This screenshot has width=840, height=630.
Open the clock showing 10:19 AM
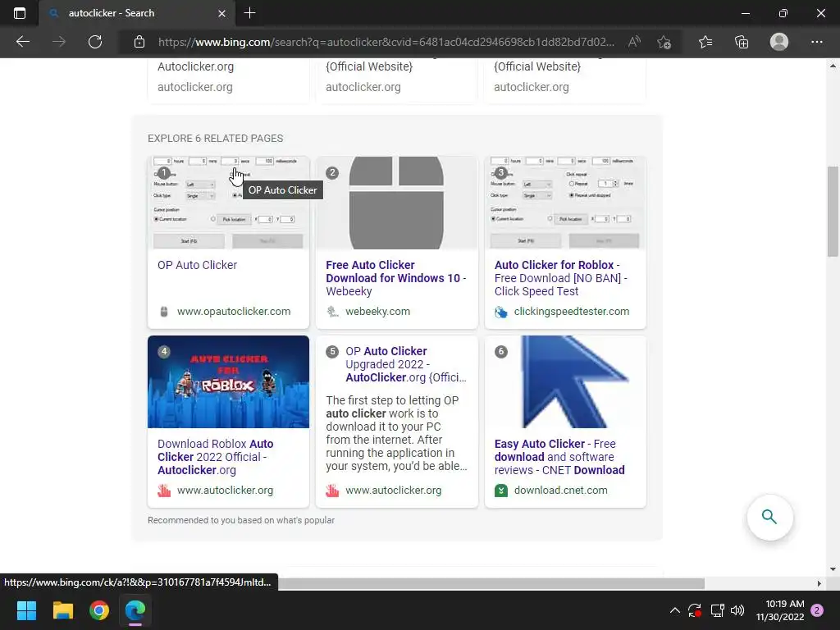780,610
